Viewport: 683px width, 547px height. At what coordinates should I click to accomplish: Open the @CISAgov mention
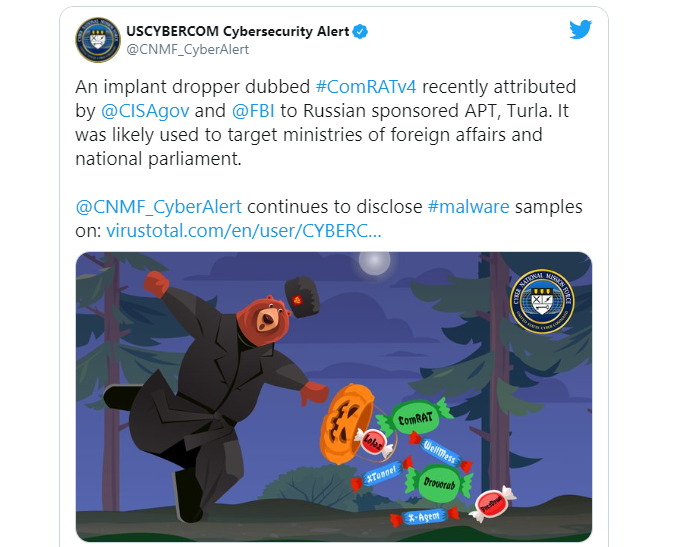pos(145,111)
